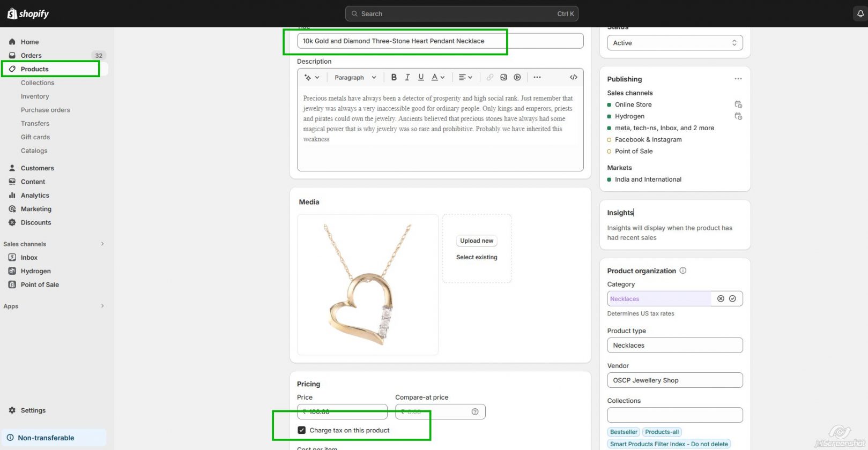The height and width of the screenshot is (450, 868).
Task: Uncheck Charge tax on this product
Action: (x=302, y=430)
